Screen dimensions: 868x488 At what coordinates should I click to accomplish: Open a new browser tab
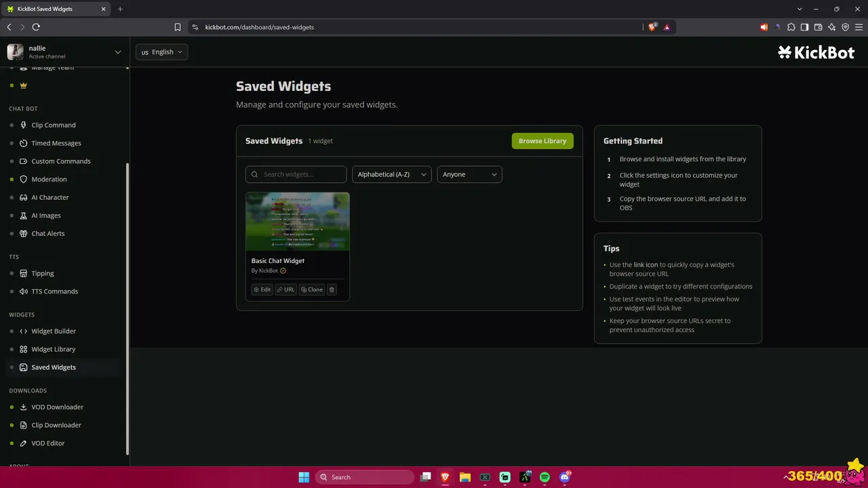click(x=120, y=9)
